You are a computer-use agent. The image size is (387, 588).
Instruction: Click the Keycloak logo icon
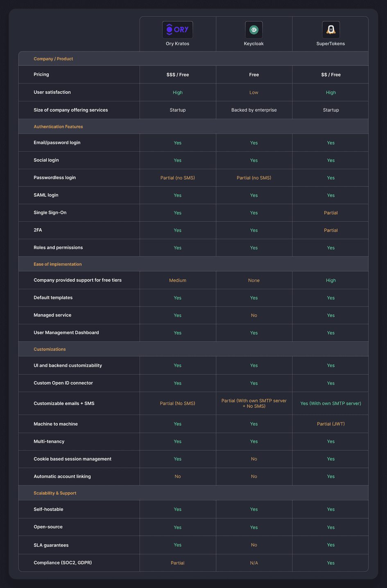[253, 29]
